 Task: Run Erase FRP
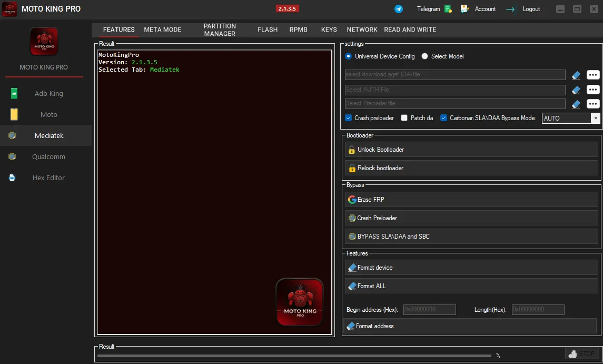(471, 199)
